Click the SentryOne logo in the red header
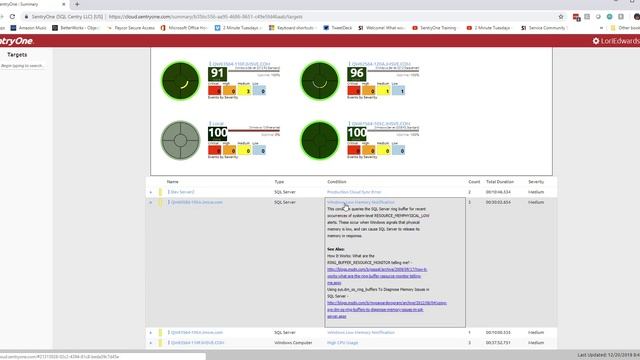The image size is (640, 360). [16, 41]
